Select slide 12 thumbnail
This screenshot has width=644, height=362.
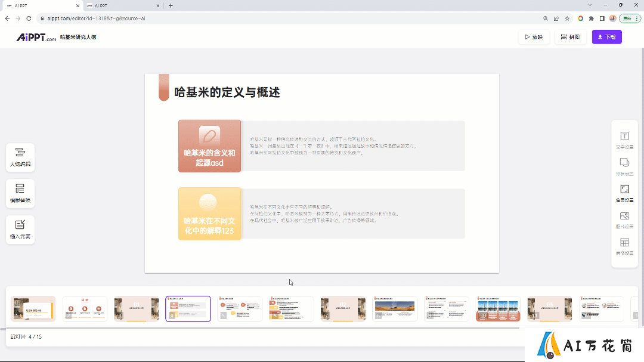click(601, 308)
